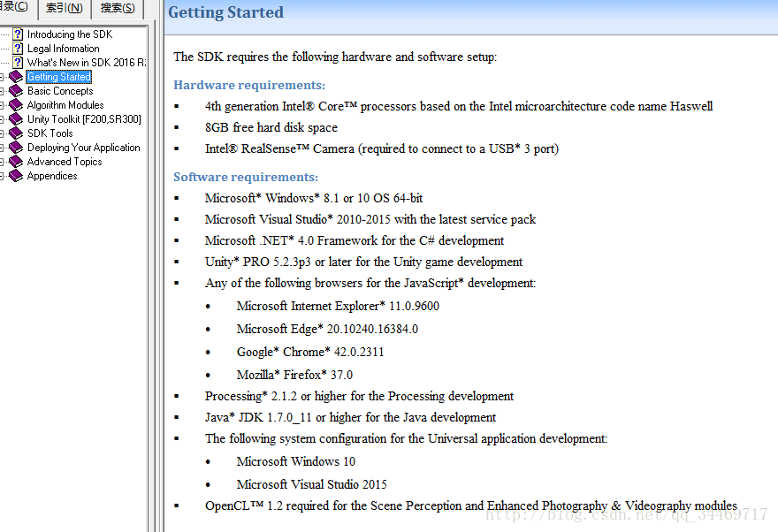Click the 4th generation Intel Core line
The height and width of the screenshot is (532, 778).
point(459,107)
